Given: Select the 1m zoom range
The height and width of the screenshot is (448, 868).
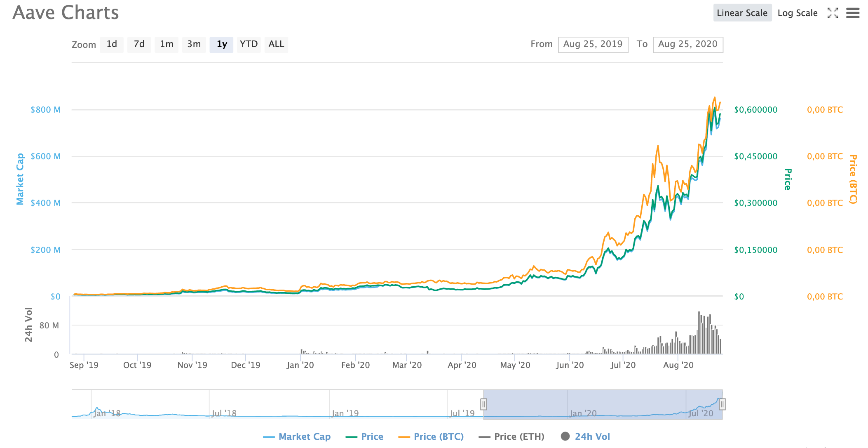Looking at the screenshot, I should pos(167,44).
